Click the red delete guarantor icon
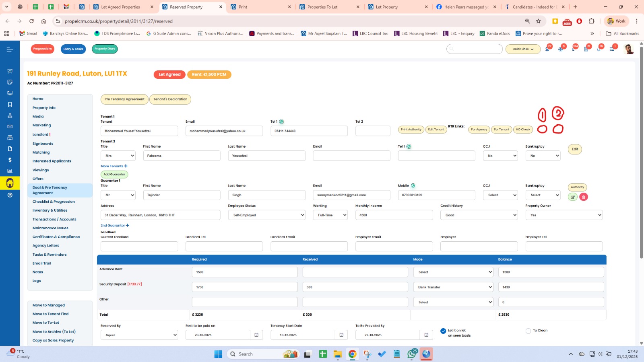The height and width of the screenshot is (362, 644). click(583, 197)
